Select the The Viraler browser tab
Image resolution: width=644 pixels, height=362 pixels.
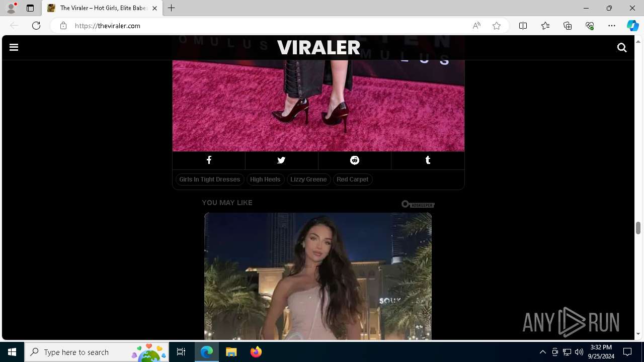(x=102, y=8)
